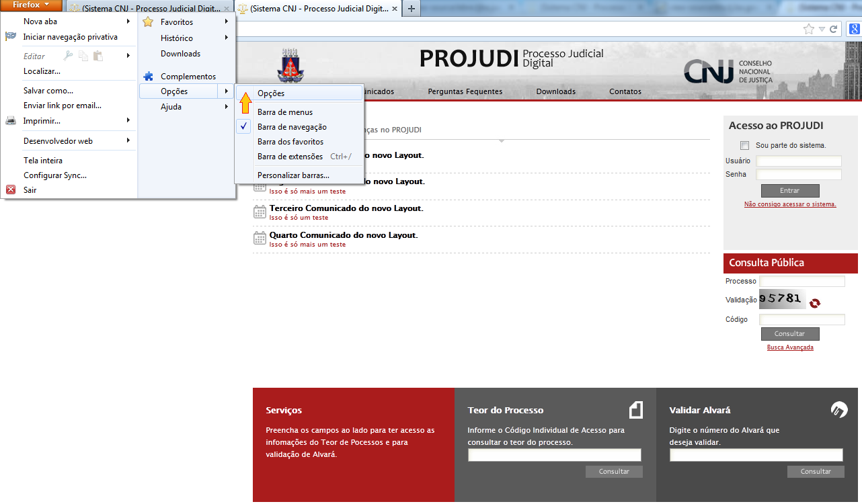The height and width of the screenshot is (504, 862).
Task: Click the copy icon in Editar row
Action: pyautogui.click(x=83, y=56)
